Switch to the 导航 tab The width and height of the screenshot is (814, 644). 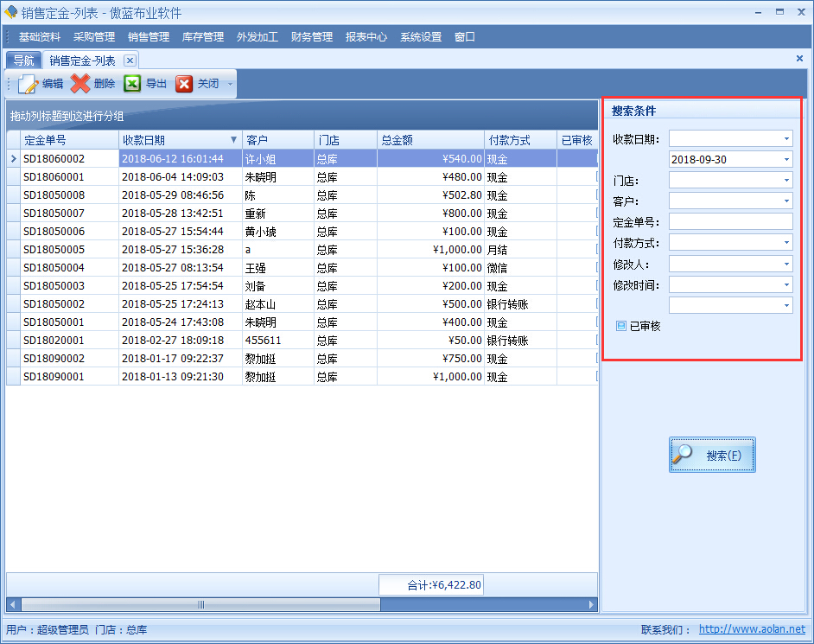click(x=23, y=60)
